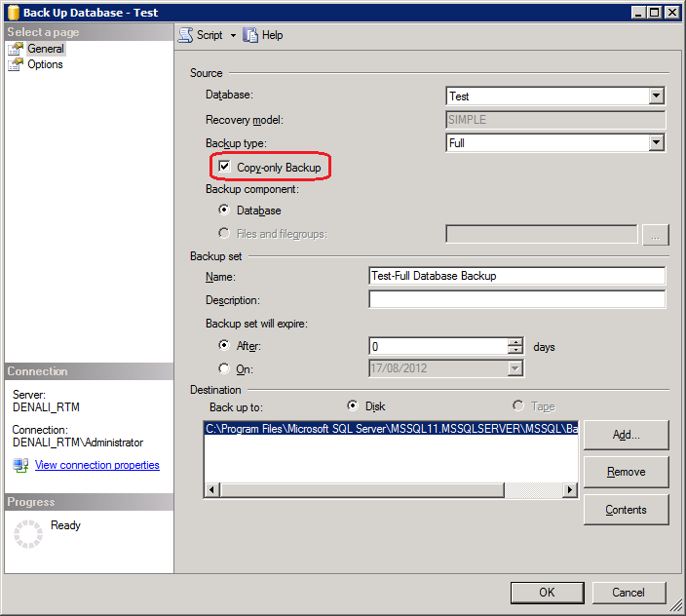Open the Script dropdown arrow
Screen dimensions: 686x616
tap(233, 35)
